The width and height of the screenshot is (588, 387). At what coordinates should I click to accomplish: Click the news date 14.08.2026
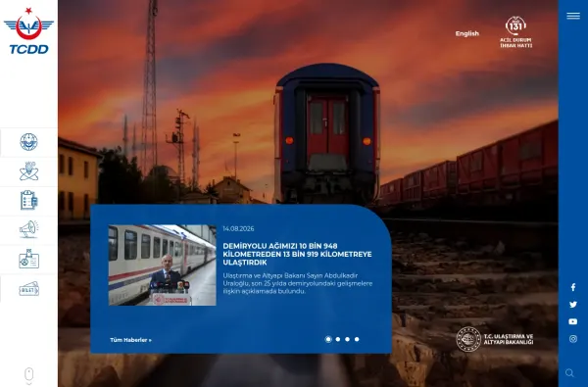coord(238,228)
